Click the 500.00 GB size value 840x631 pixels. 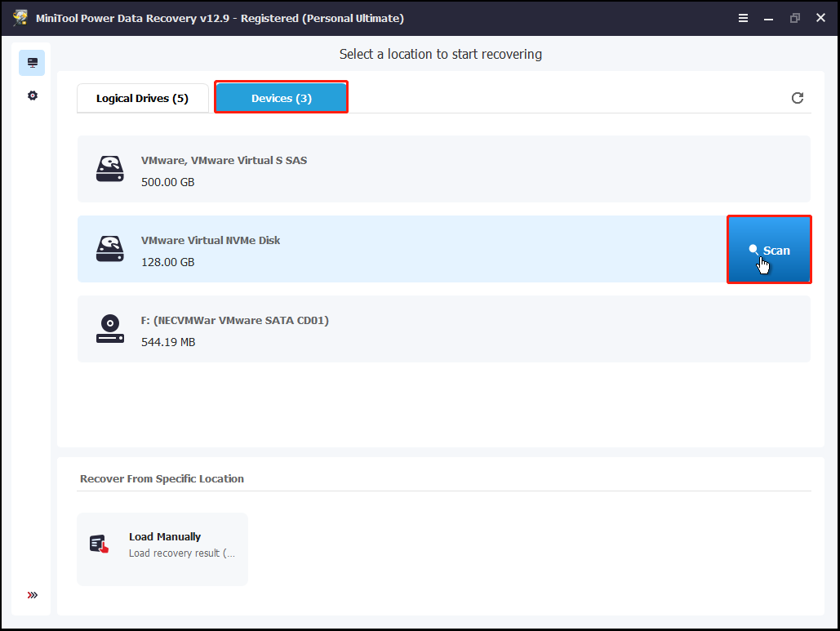coord(167,182)
